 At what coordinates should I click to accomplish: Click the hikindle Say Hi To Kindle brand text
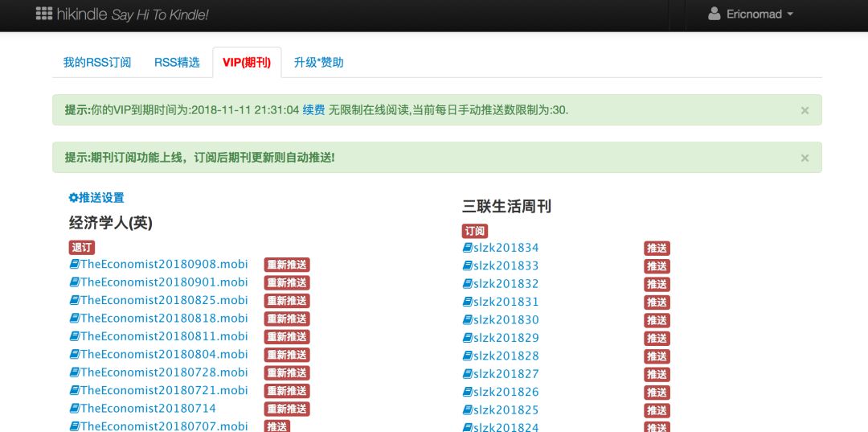(x=133, y=14)
